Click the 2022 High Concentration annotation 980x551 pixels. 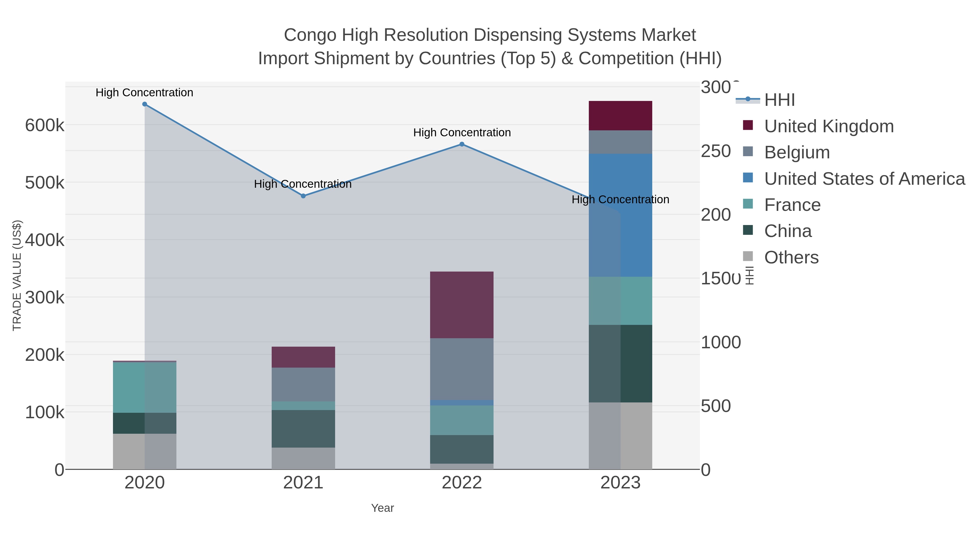pyautogui.click(x=462, y=132)
